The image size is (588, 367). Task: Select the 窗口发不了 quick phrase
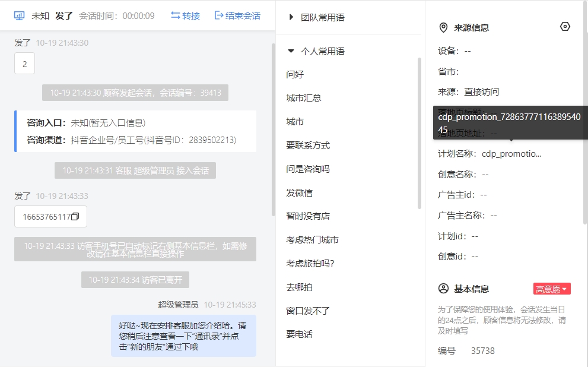pyautogui.click(x=308, y=311)
